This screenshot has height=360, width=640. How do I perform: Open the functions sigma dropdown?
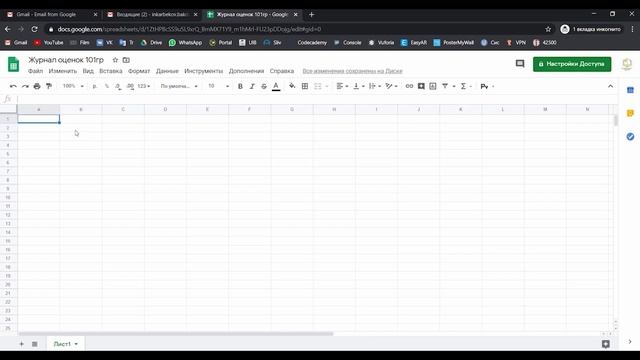click(x=466, y=86)
